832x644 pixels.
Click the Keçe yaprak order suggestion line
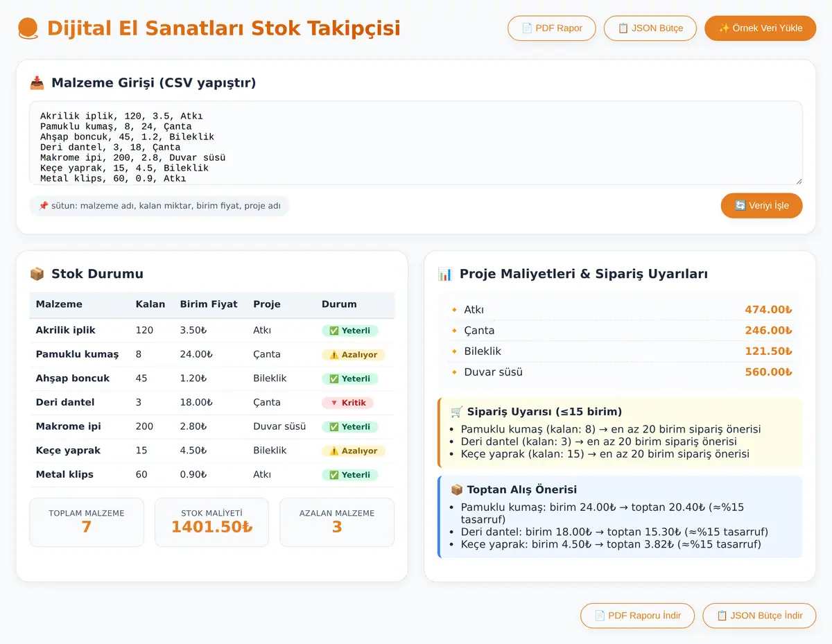pyautogui.click(x=605, y=454)
